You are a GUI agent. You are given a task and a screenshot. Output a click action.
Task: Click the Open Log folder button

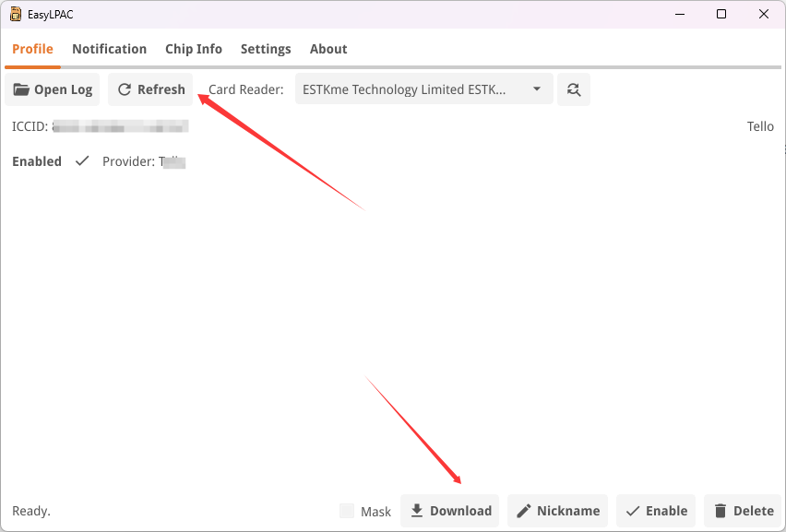coord(54,89)
